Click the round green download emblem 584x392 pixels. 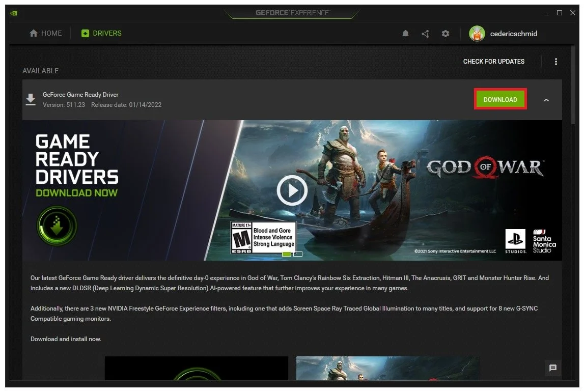[x=57, y=226]
